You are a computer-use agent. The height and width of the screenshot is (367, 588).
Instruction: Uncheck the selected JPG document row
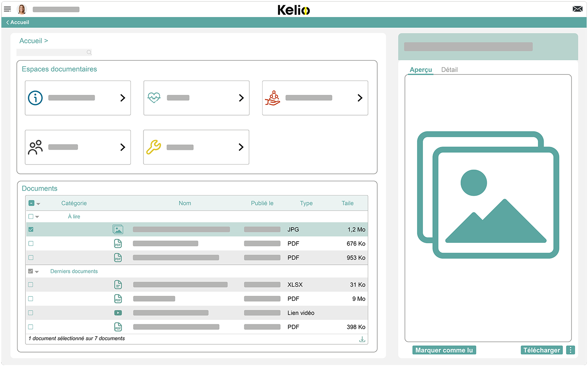31,229
